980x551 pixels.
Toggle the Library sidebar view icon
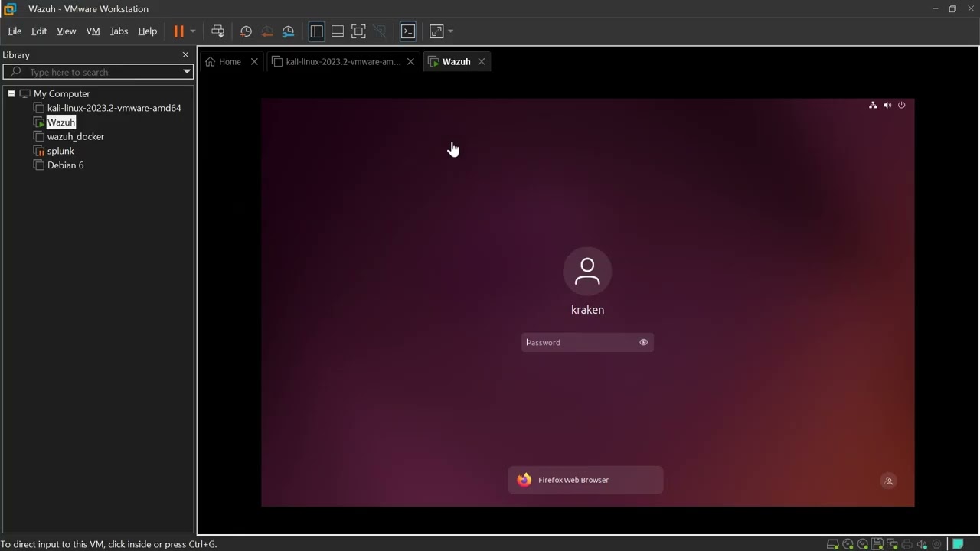pyautogui.click(x=316, y=31)
